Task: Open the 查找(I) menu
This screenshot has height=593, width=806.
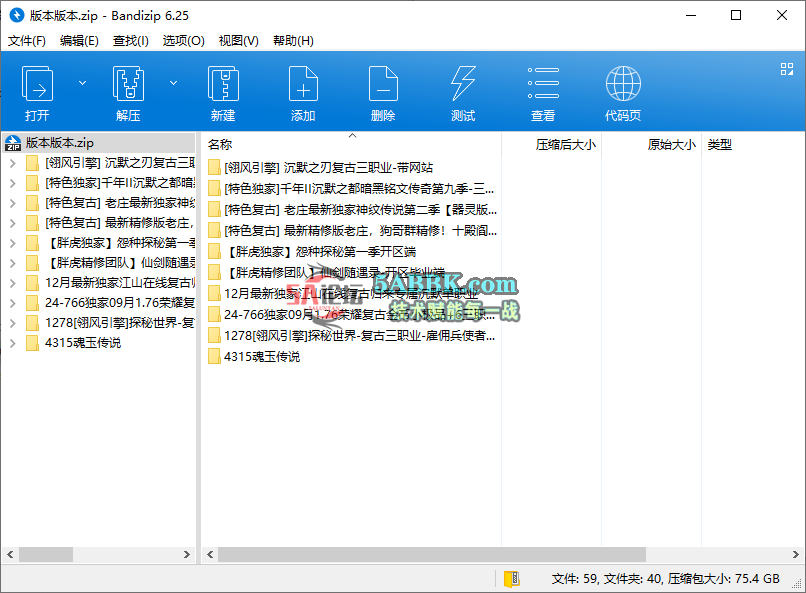Action: (x=131, y=41)
